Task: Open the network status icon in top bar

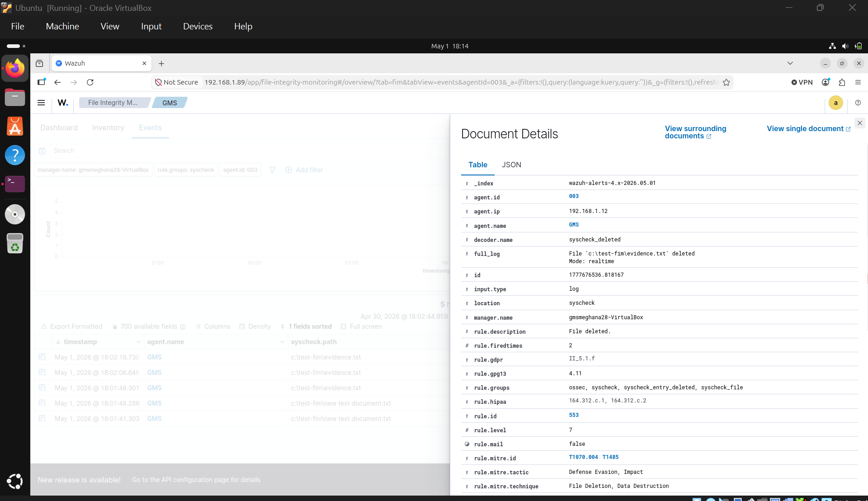Action: [832, 46]
